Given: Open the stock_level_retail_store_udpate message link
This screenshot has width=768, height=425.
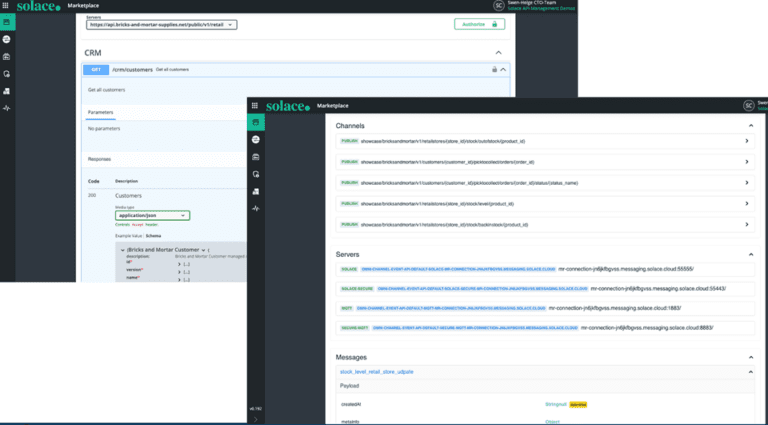Looking at the screenshot, I should click(377, 372).
